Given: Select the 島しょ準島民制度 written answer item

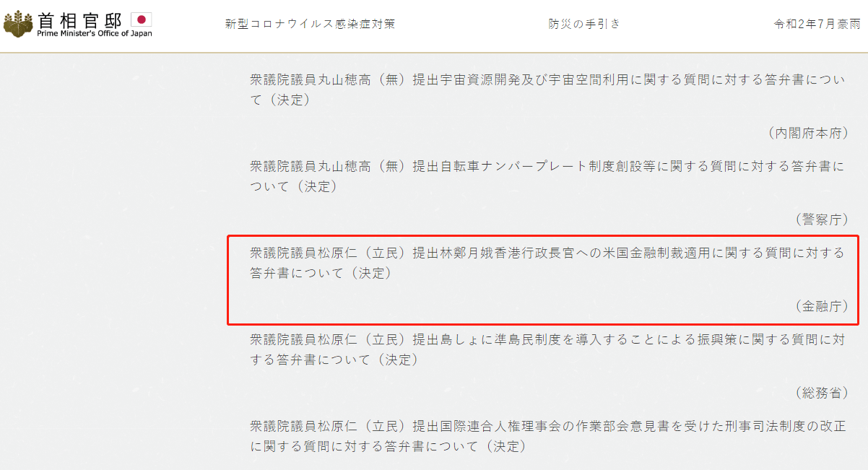Looking at the screenshot, I should point(547,349).
